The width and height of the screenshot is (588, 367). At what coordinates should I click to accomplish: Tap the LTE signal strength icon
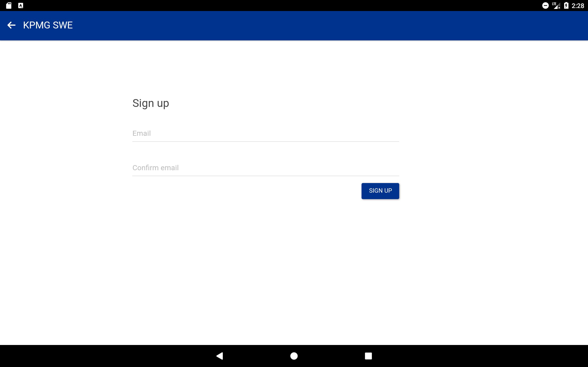(556, 6)
